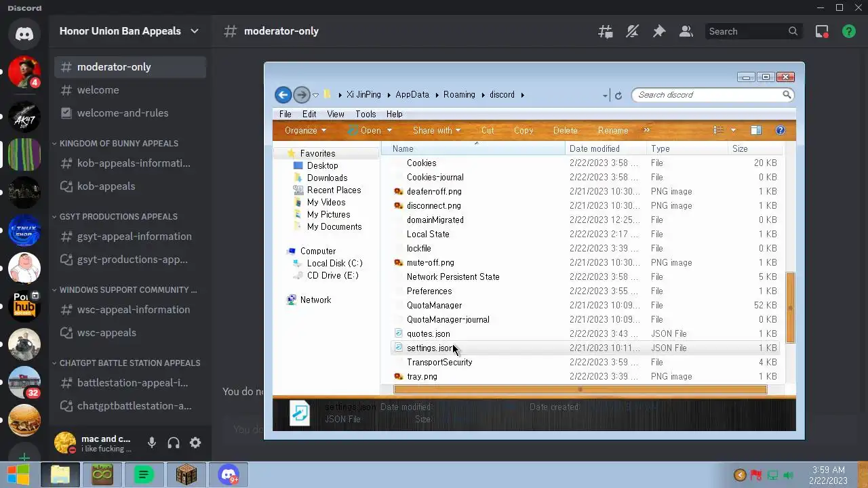The height and width of the screenshot is (488, 868).
Task: Open Spotify from the taskbar
Action: pyautogui.click(x=143, y=474)
